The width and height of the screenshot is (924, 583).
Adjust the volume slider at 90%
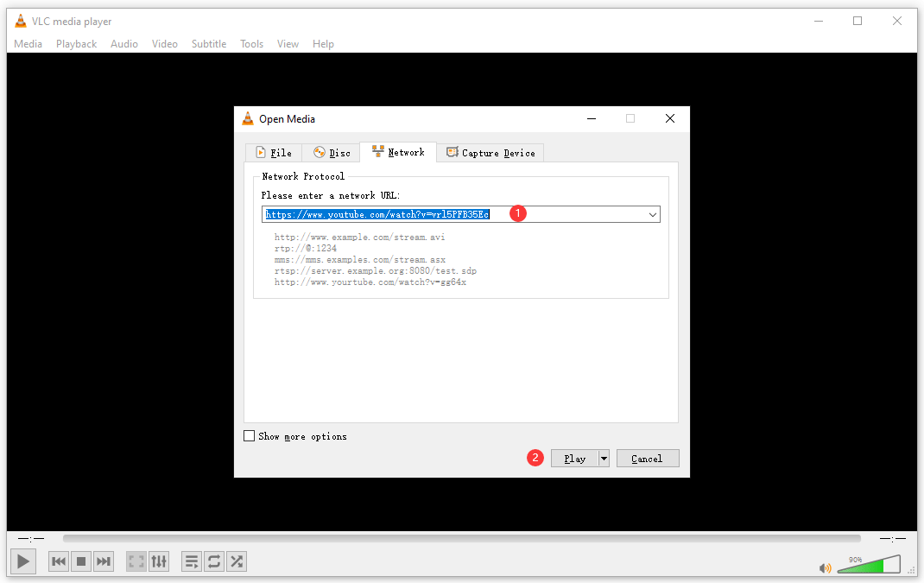[869, 564]
